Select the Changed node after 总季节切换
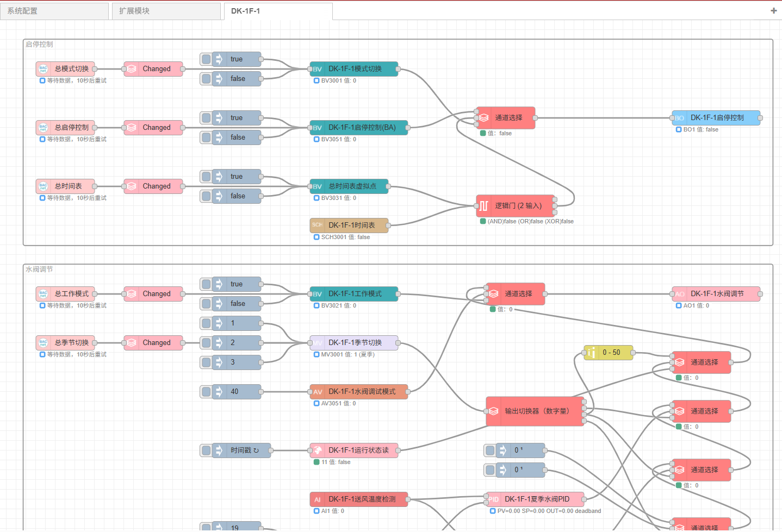Viewport: 782px width, 532px height. [x=153, y=343]
